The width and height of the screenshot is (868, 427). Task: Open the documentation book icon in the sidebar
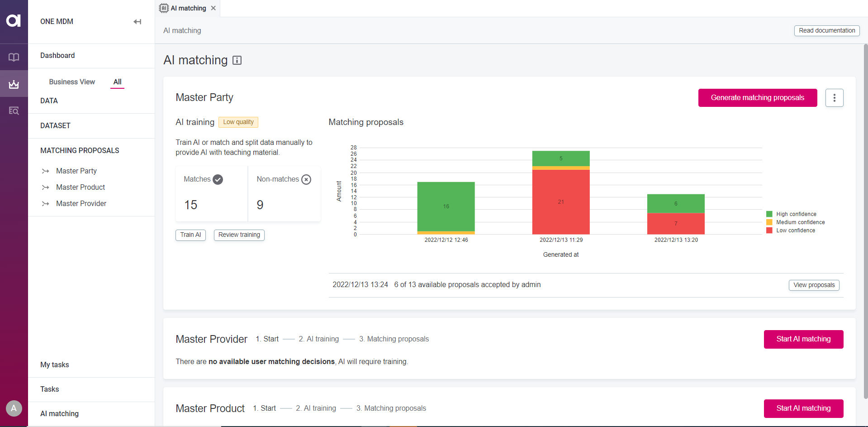click(14, 57)
